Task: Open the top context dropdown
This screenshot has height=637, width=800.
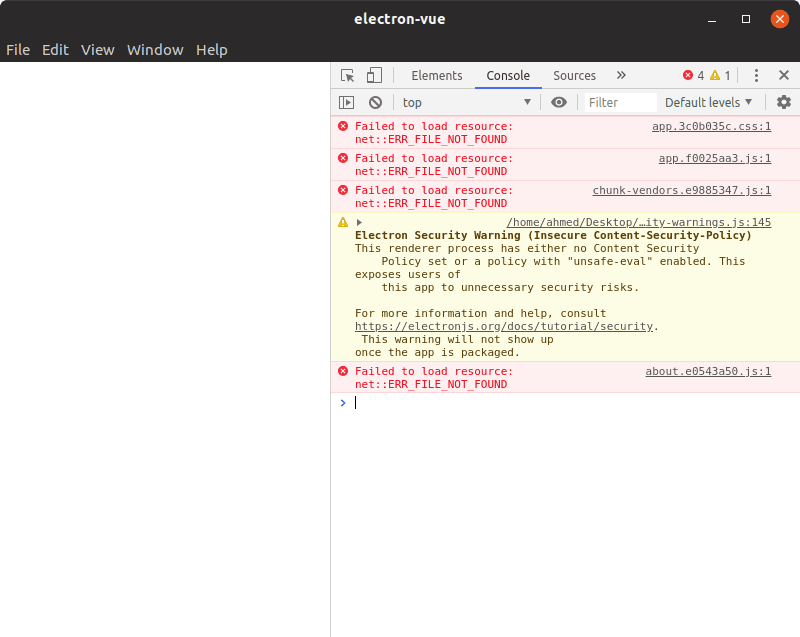Action: (x=466, y=102)
